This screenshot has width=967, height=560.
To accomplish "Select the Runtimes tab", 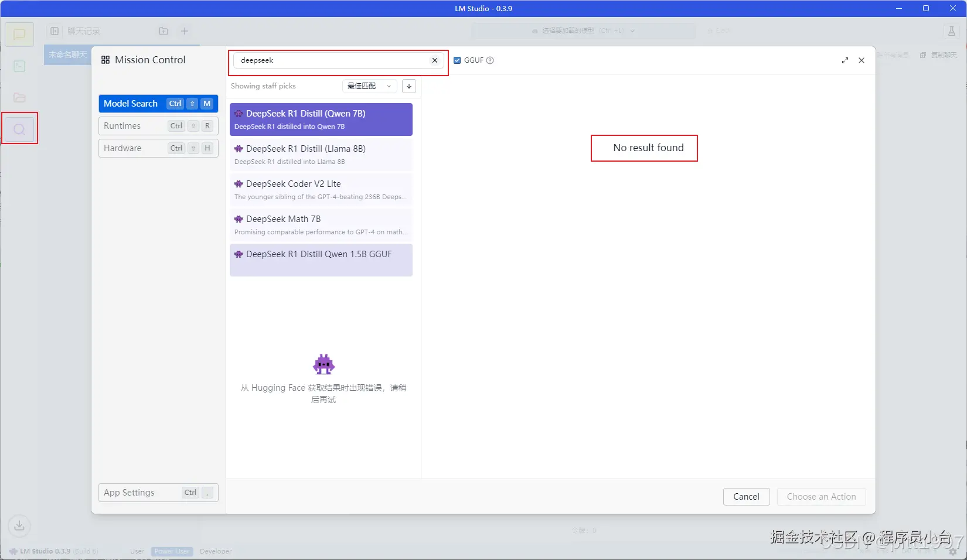I will [x=158, y=126].
